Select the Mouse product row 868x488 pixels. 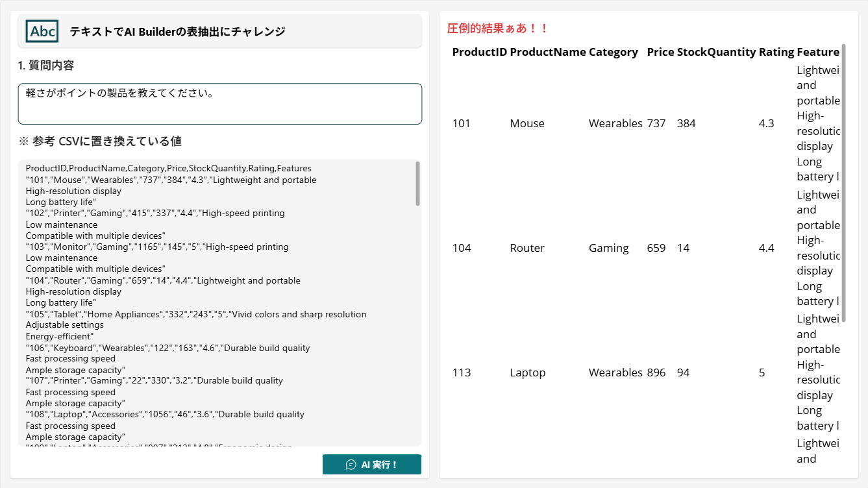pyautogui.click(x=646, y=123)
